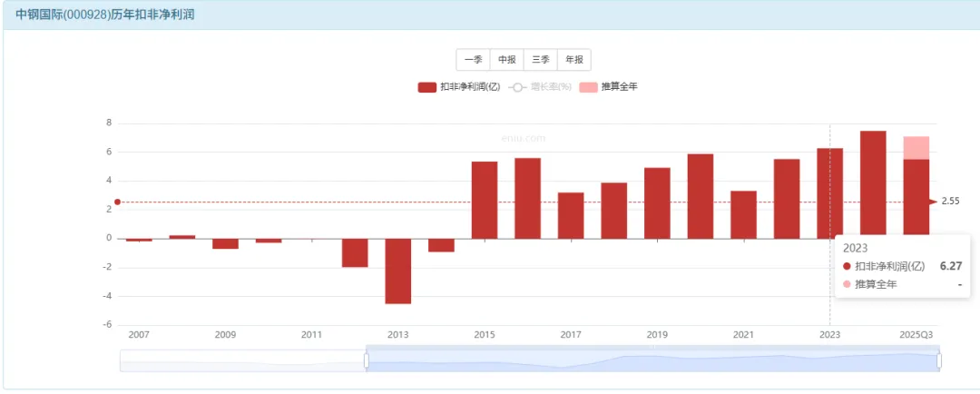Select the 2019 profit bar
980x394 pixels.
pos(657,203)
